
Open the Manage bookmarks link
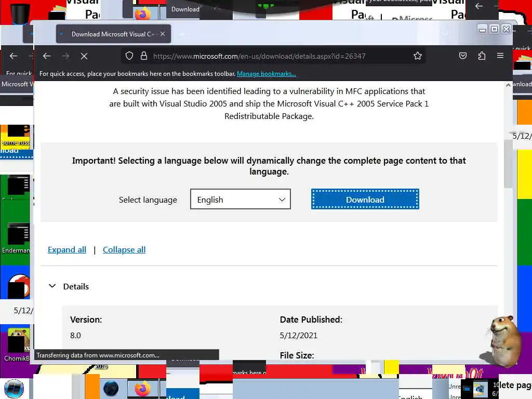267,74
